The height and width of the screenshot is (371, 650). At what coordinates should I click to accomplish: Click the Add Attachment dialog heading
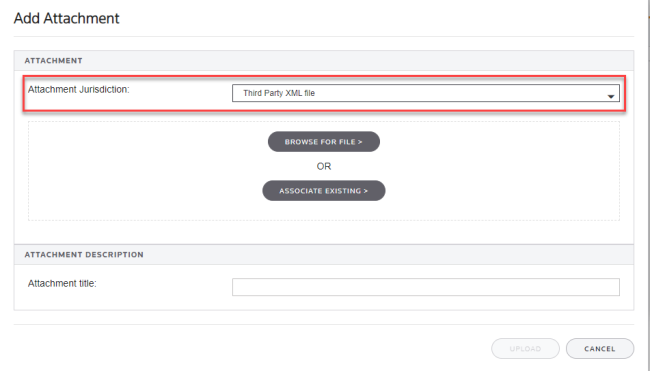66,18
